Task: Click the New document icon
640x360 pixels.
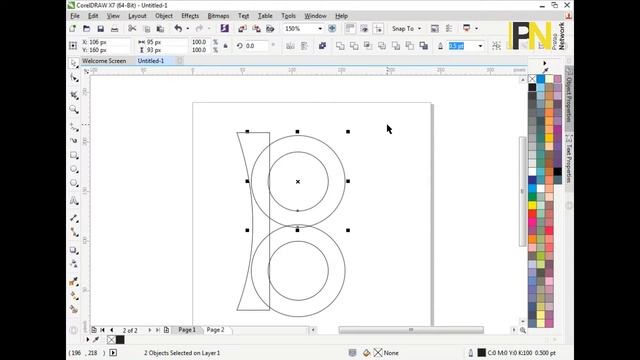Action: pyautogui.click(x=73, y=29)
